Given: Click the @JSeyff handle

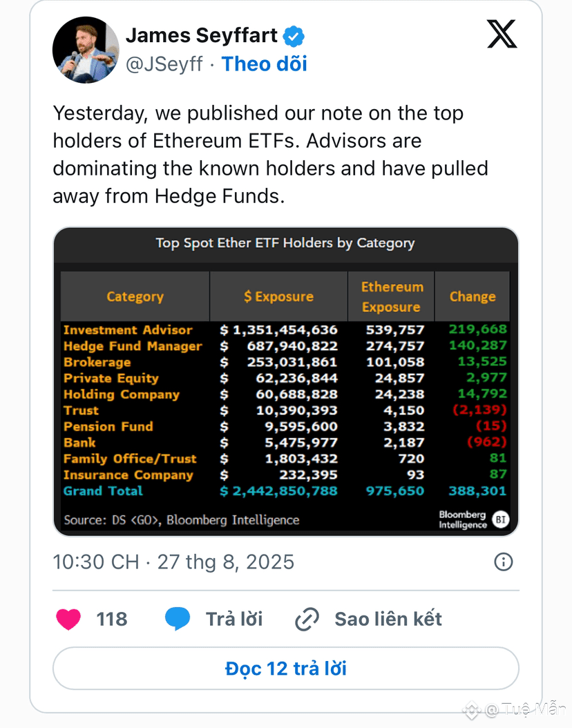Looking at the screenshot, I should coord(164,64).
